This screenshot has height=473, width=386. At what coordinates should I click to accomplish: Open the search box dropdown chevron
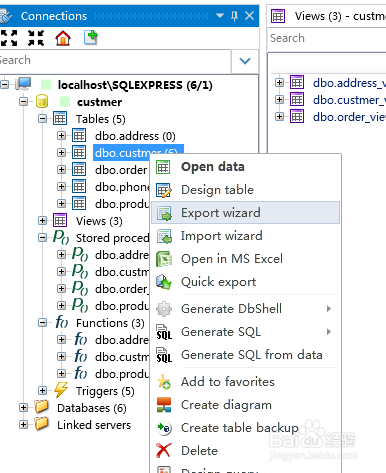tap(245, 61)
